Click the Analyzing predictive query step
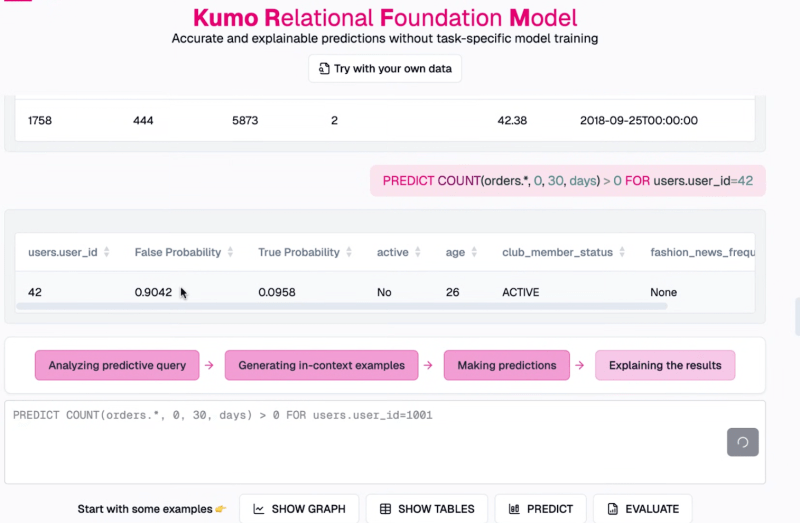The width and height of the screenshot is (800, 523). [x=117, y=365]
